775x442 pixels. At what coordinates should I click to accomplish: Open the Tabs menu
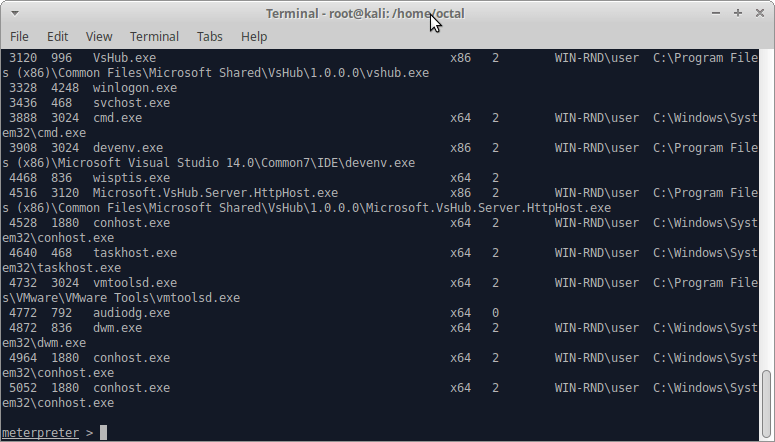click(x=210, y=37)
